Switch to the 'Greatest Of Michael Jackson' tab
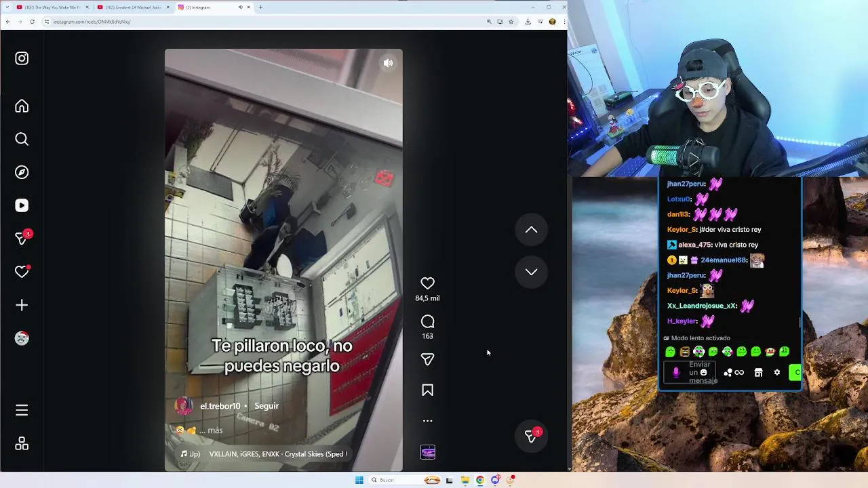 [x=132, y=7]
